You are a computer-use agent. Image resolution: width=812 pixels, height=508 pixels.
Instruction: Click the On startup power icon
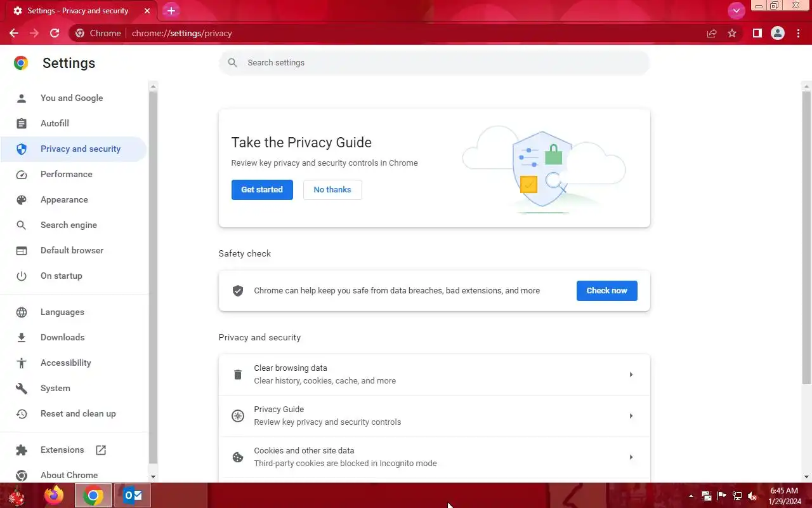(22, 276)
